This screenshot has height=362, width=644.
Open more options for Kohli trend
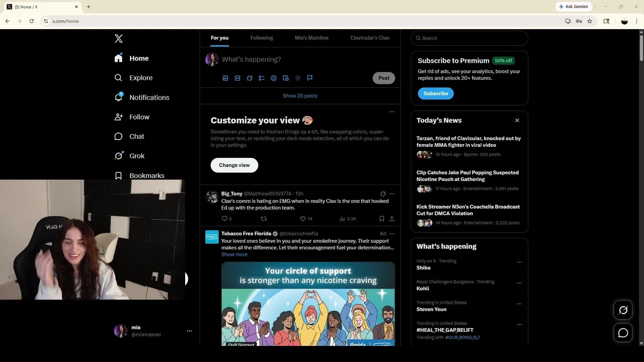click(519, 283)
